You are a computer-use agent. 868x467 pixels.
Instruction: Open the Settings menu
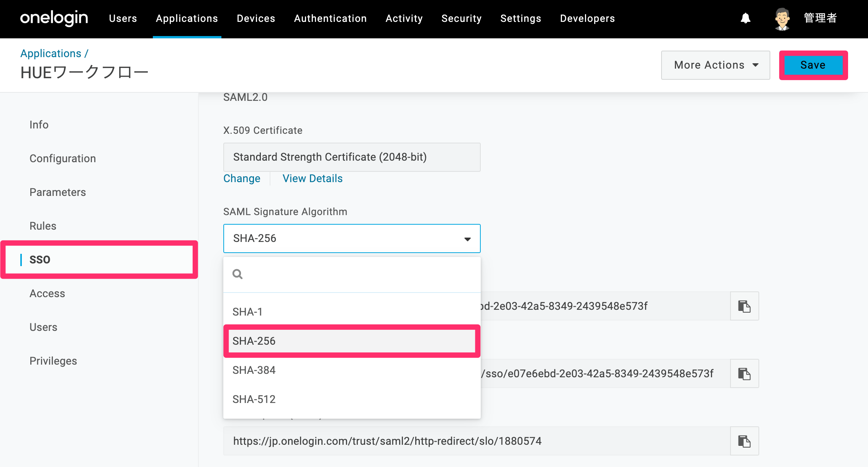pyautogui.click(x=521, y=18)
